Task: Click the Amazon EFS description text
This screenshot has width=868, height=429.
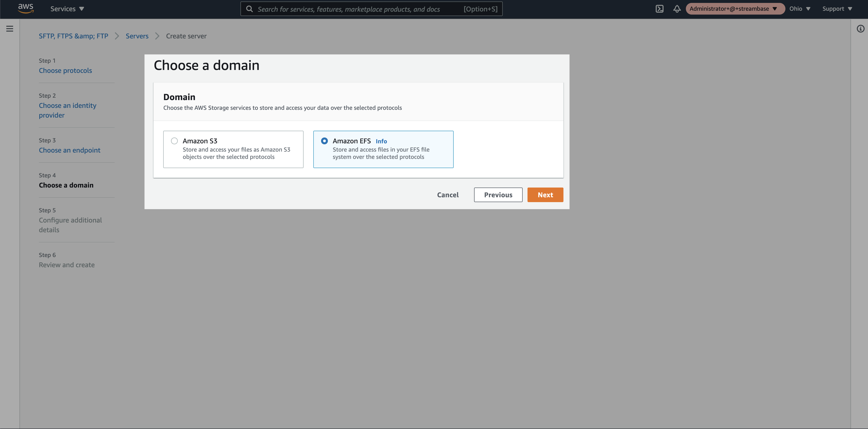Action: coord(381,153)
